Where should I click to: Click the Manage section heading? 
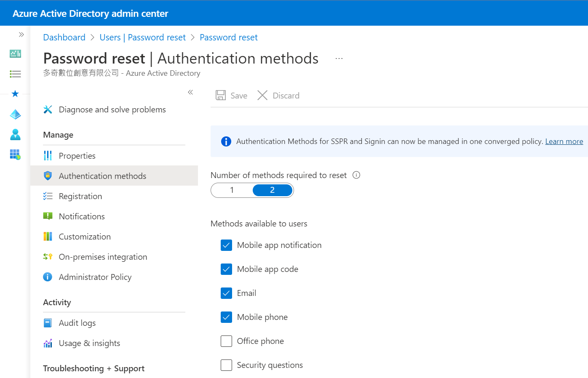pyautogui.click(x=58, y=135)
